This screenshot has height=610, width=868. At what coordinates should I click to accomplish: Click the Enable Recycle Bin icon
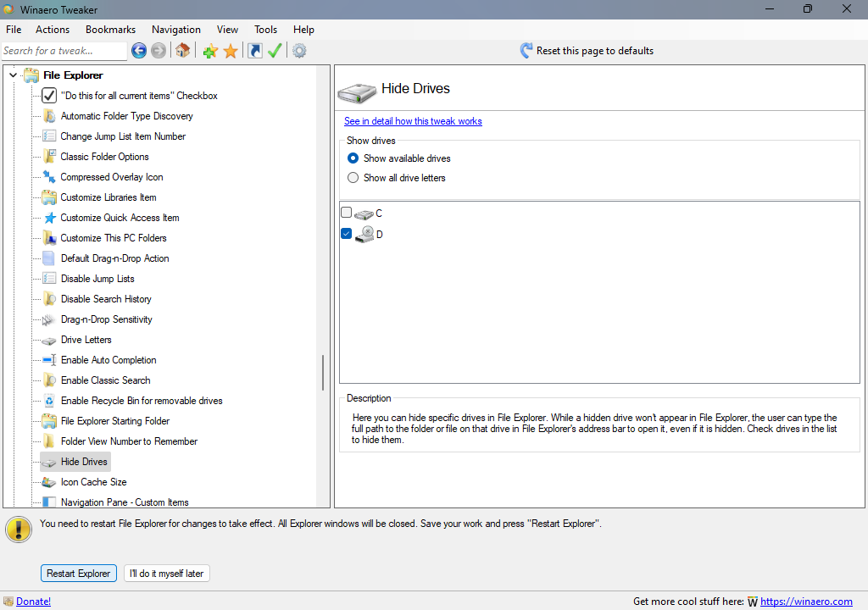49,401
